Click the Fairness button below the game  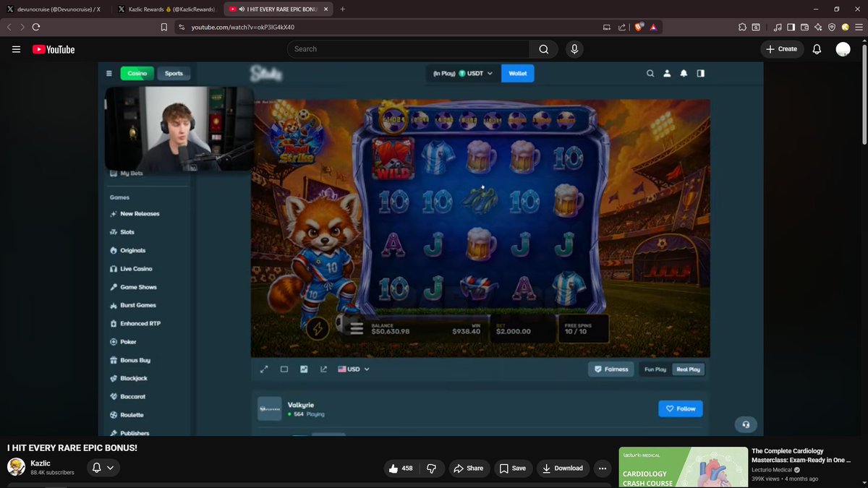tap(610, 369)
